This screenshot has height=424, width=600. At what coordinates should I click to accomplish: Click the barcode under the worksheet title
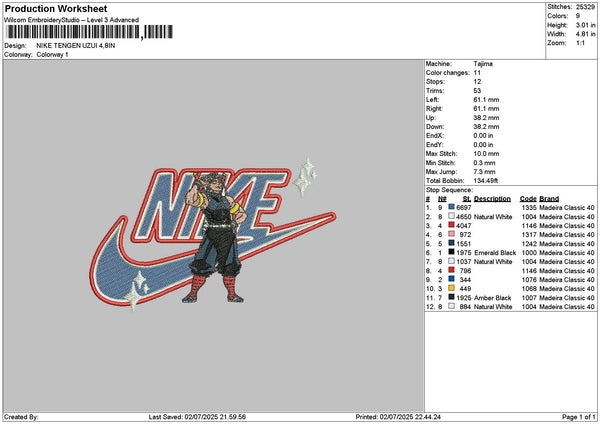point(90,32)
